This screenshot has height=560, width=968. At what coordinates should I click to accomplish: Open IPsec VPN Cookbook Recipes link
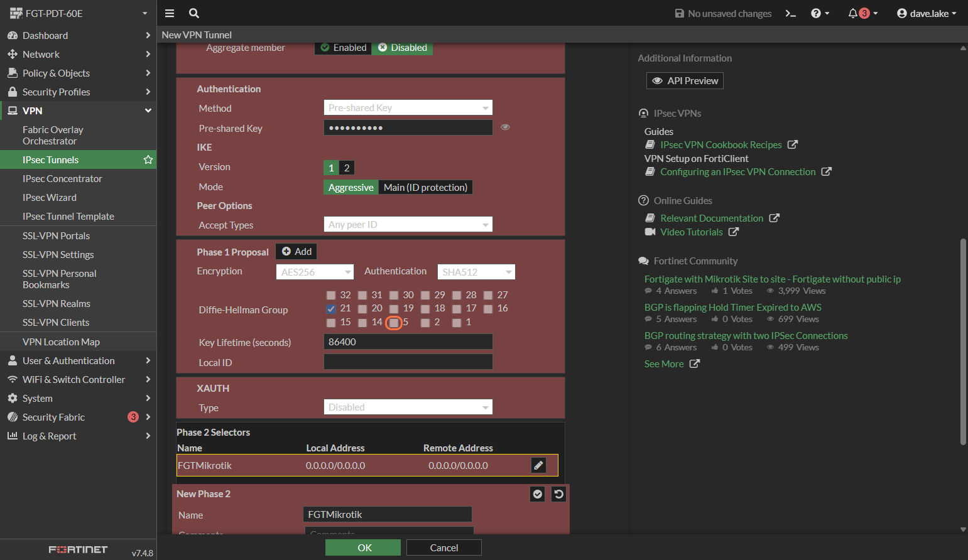(x=721, y=145)
